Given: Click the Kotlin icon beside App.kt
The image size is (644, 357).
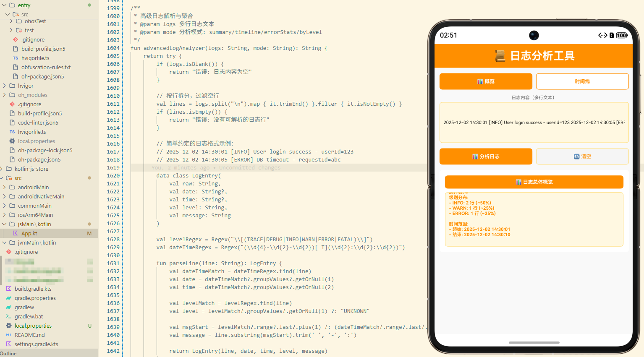Looking at the screenshot, I should click(x=16, y=233).
